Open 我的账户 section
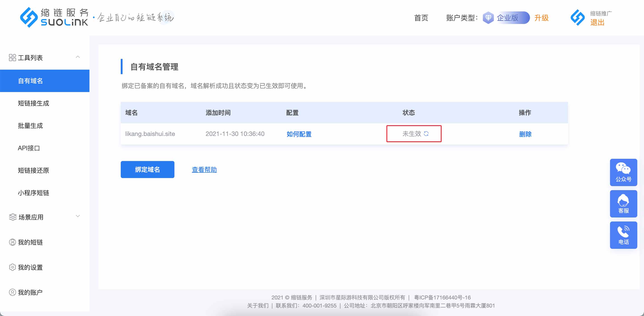The image size is (644, 316). point(30,292)
